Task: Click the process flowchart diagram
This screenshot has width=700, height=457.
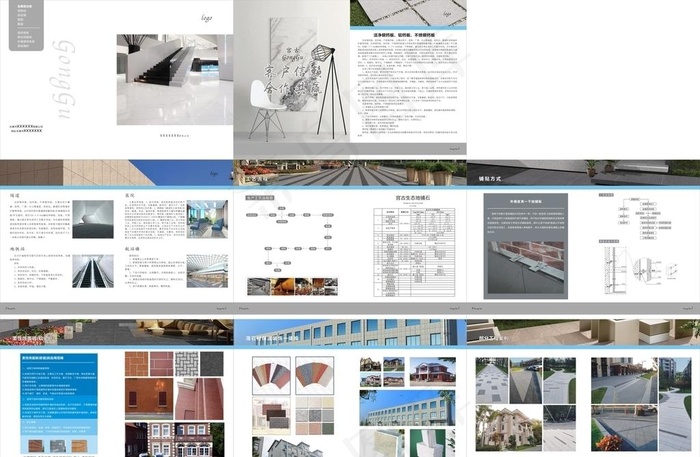Action: tap(289, 238)
